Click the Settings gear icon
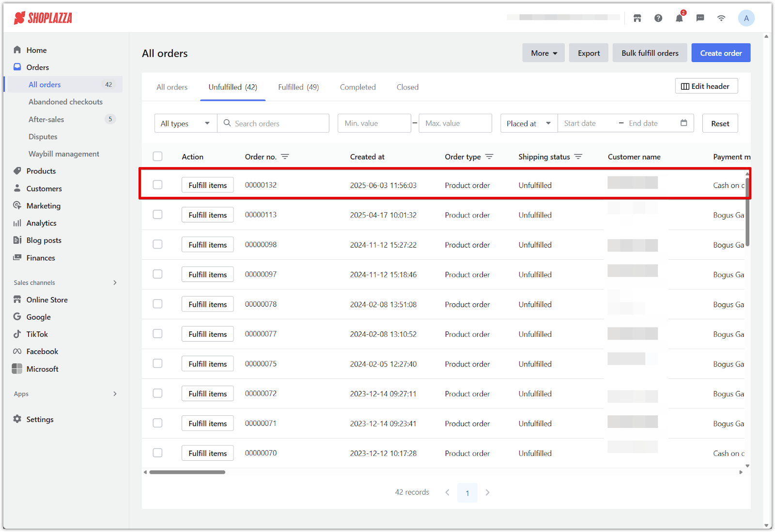The image size is (775, 532). 17,419
